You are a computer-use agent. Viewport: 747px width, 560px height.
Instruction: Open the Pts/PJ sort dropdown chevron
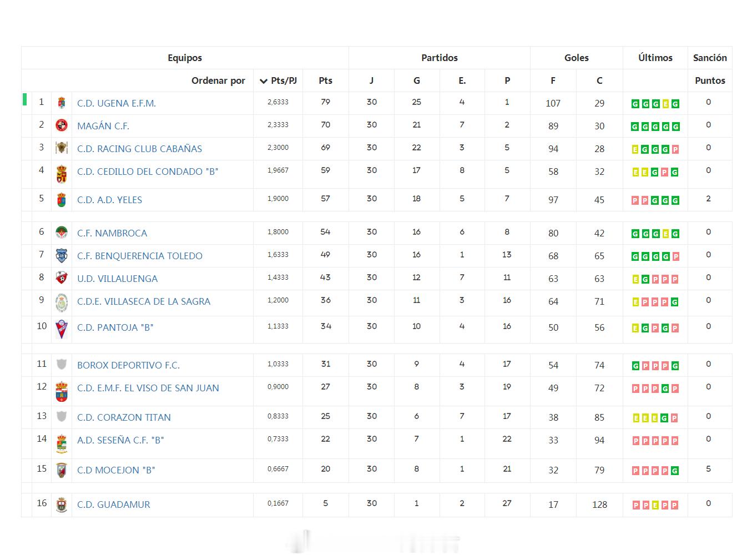[x=263, y=81]
